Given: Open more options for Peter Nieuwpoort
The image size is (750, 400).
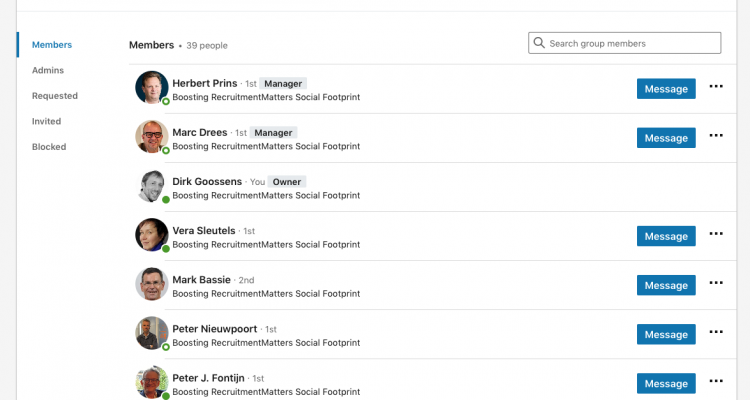Looking at the screenshot, I should click(716, 332).
